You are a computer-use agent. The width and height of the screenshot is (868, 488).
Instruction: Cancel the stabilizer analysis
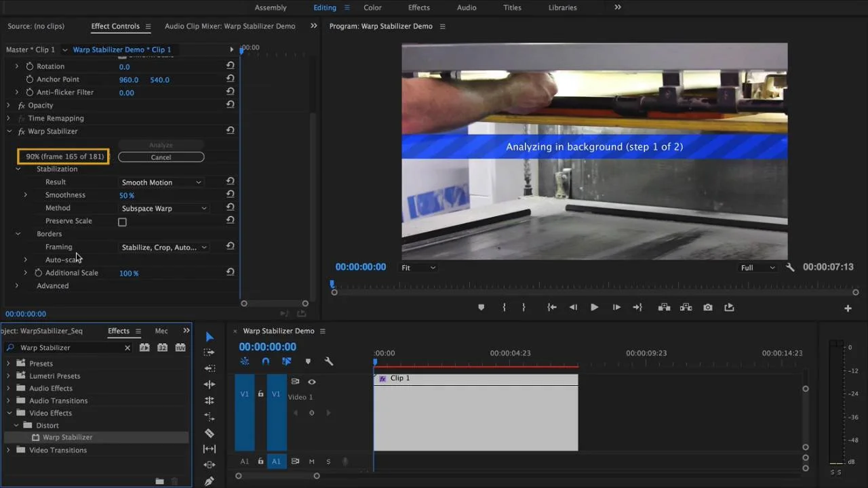(161, 157)
